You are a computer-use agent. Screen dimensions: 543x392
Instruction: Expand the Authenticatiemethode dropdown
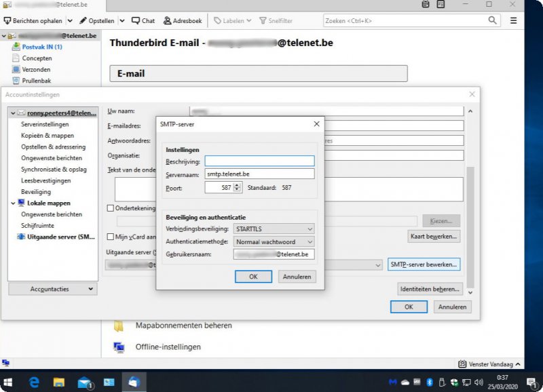(274, 241)
